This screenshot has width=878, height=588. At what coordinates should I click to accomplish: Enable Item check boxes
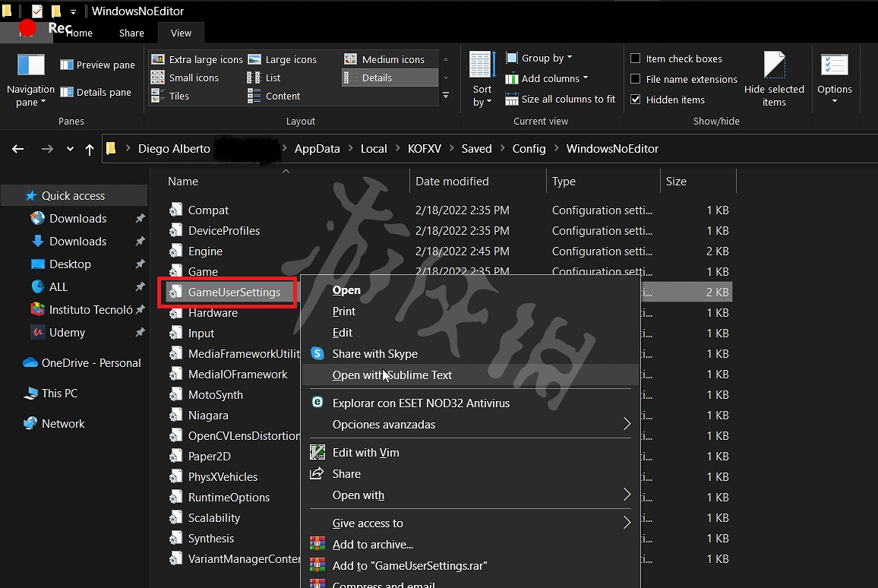pyautogui.click(x=636, y=58)
